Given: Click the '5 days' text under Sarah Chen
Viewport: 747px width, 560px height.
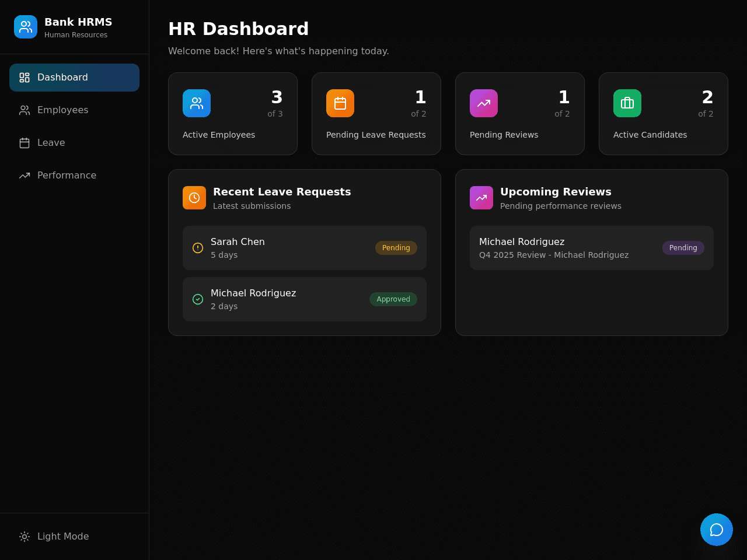Looking at the screenshot, I should pos(224,255).
